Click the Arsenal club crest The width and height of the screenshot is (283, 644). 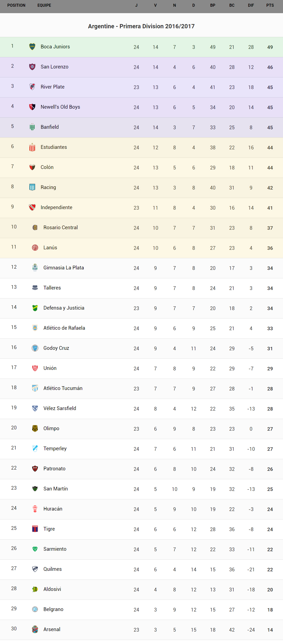coord(35,629)
